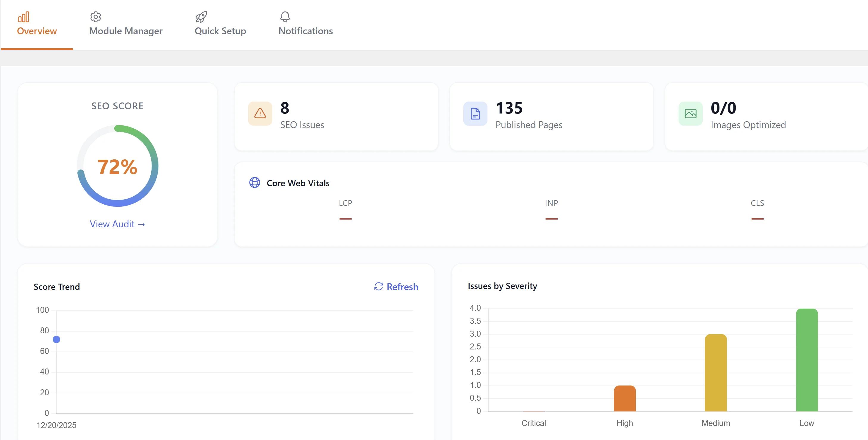Open the Notifications tab
868x440 pixels.
coord(305,31)
